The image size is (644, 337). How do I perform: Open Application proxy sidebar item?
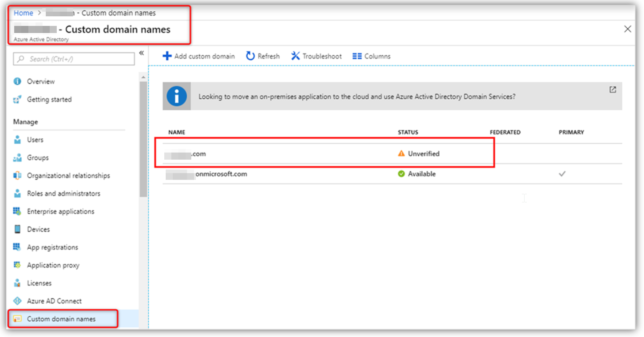(53, 265)
